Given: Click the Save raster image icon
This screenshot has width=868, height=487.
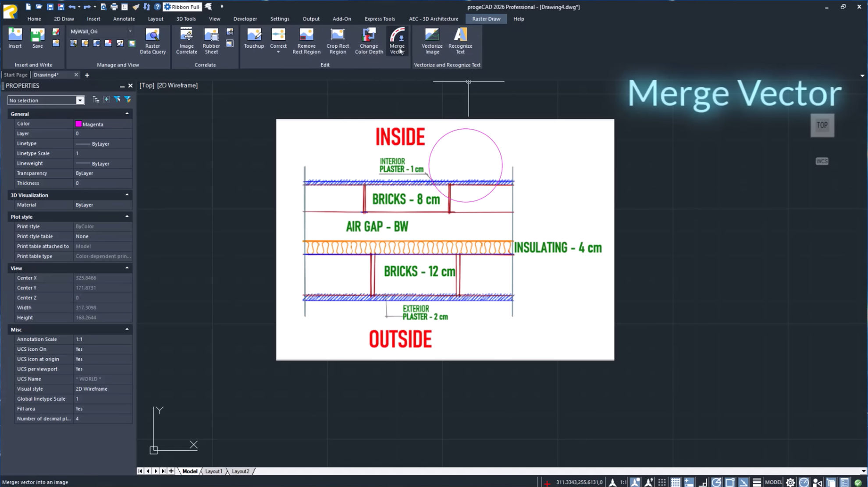Looking at the screenshot, I should click(38, 38).
